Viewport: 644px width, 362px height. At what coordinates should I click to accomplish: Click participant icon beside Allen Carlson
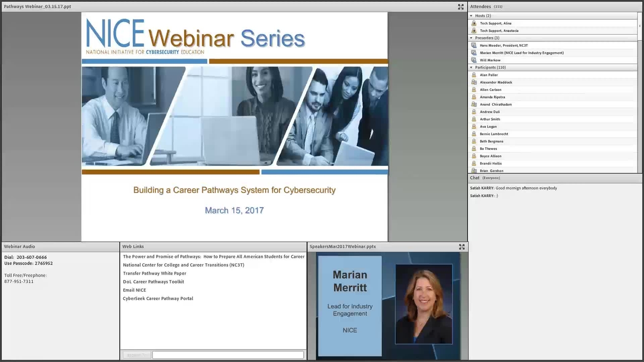(473, 89)
